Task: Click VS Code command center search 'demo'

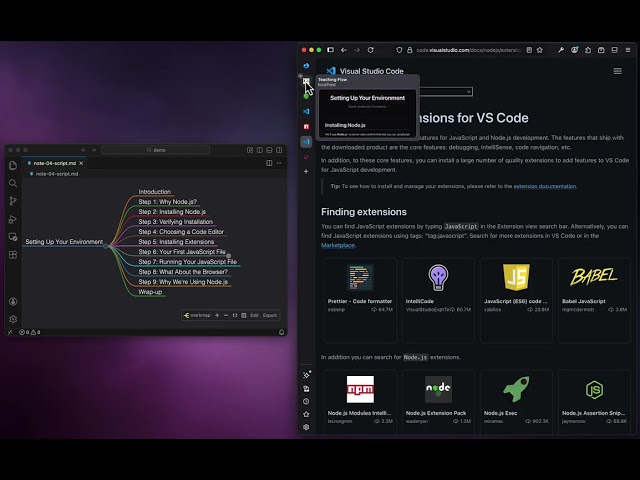Action: click(156, 150)
